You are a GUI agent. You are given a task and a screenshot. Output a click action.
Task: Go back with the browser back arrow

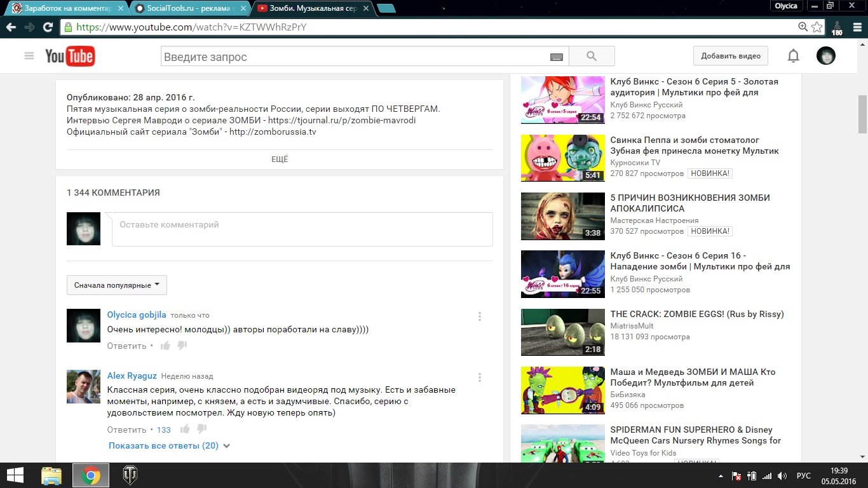pos(11,27)
